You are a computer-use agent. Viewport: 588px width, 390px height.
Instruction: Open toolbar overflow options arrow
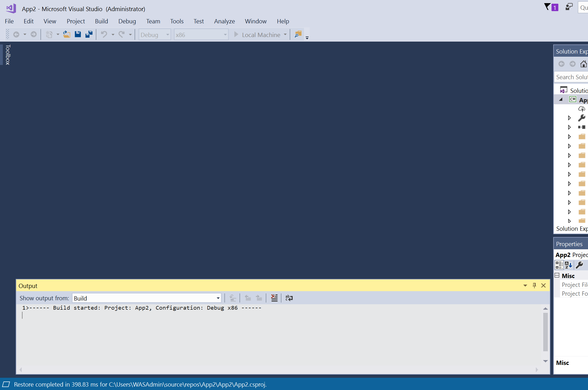pyautogui.click(x=307, y=37)
